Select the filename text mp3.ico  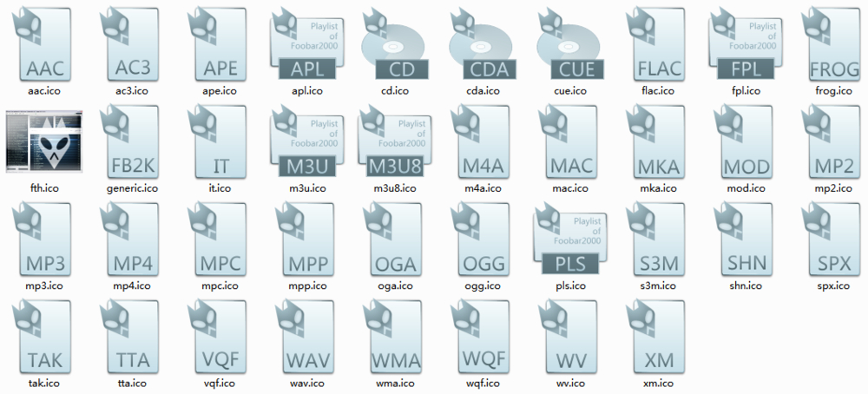pos(44,286)
